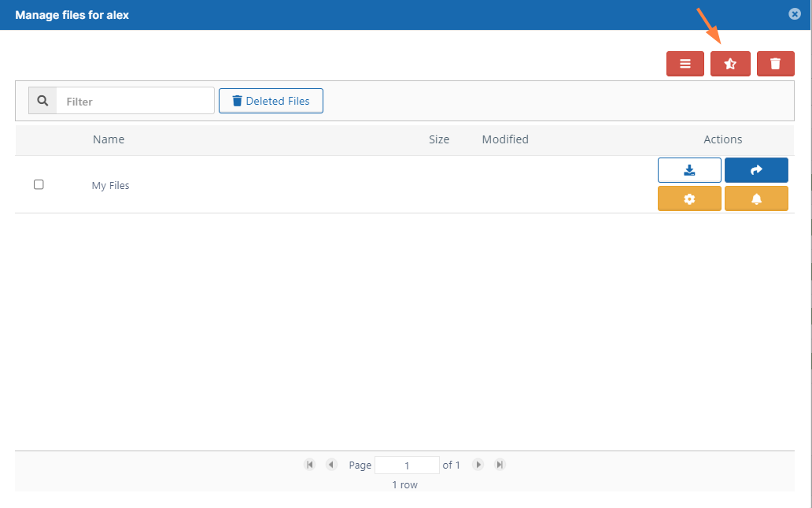The image size is (812, 508).
Task: Open My Files settings gear button
Action: (x=689, y=199)
